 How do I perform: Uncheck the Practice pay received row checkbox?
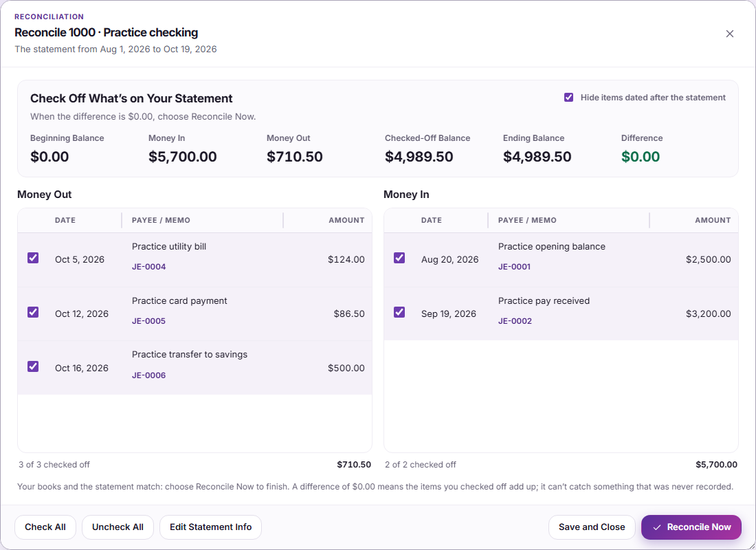(x=399, y=312)
